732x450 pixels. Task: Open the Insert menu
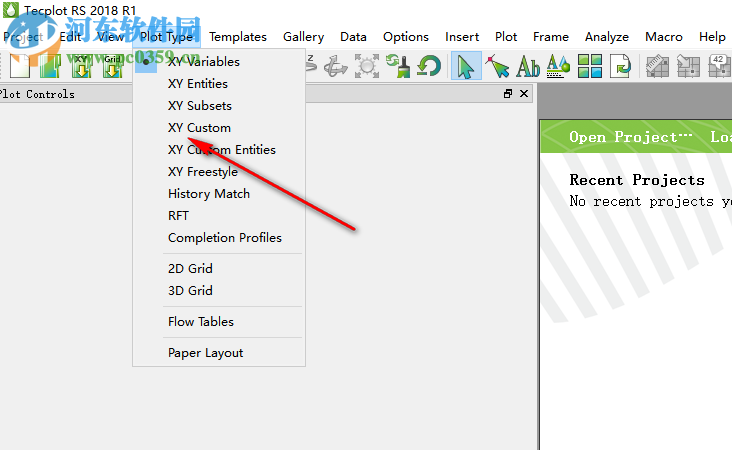coord(462,37)
